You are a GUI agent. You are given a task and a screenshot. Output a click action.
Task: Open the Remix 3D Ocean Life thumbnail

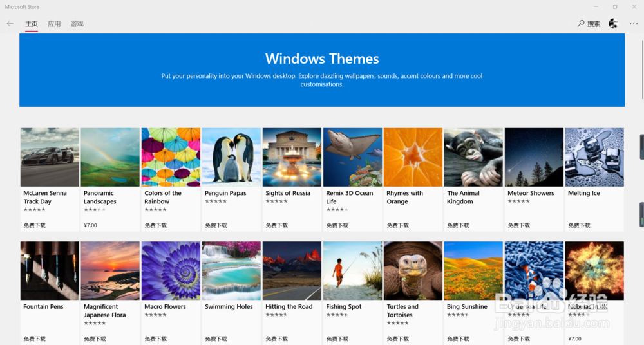click(352, 157)
